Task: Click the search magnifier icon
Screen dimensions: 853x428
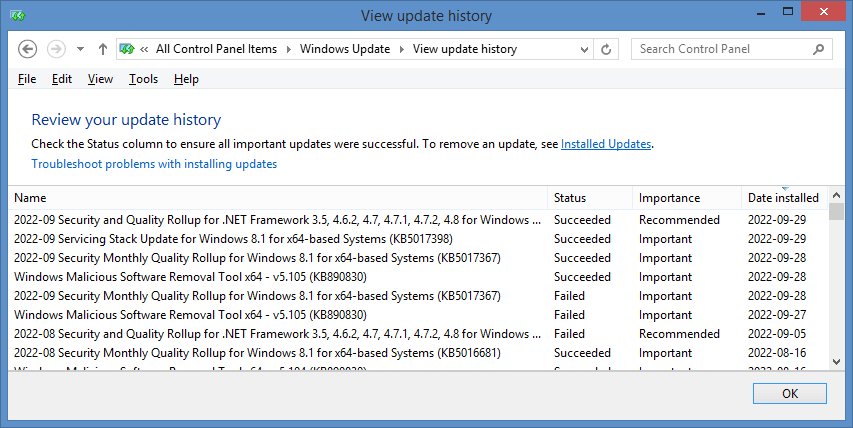Action: (x=819, y=49)
